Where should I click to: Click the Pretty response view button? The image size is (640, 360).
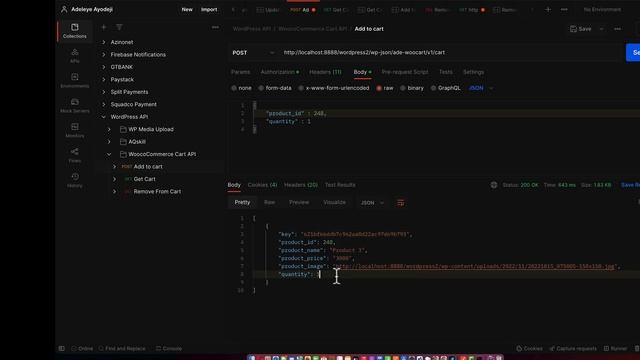(242, 202)
